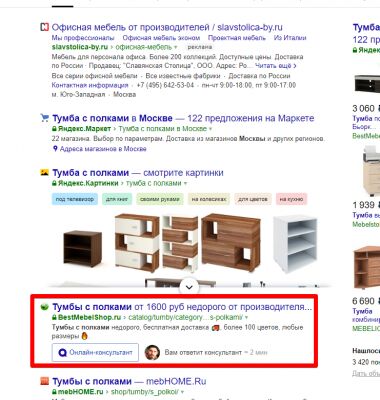The height and width of the screenshot is (400, 380).
Task: Open 'Яндекс.Маркет' green source link
Action: pos(84,129)
